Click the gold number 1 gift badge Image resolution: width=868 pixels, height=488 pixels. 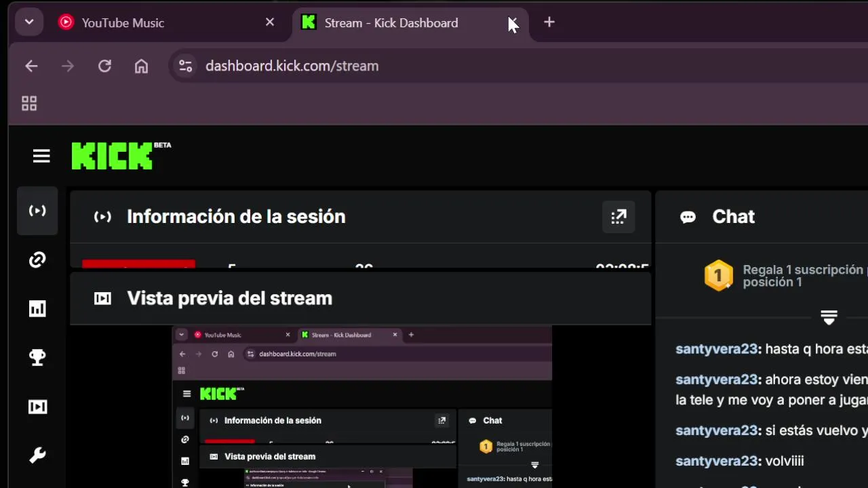point(718,276)
